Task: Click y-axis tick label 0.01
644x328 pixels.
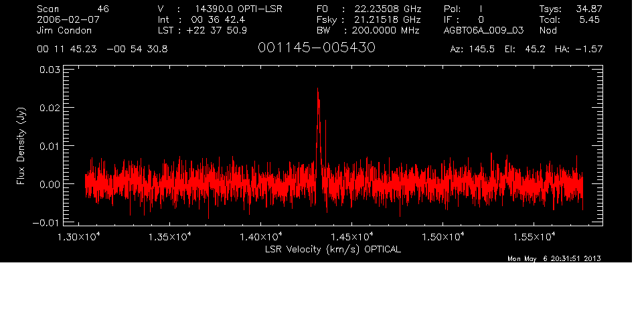Action: pyautogui.click(x=50, y=146)
